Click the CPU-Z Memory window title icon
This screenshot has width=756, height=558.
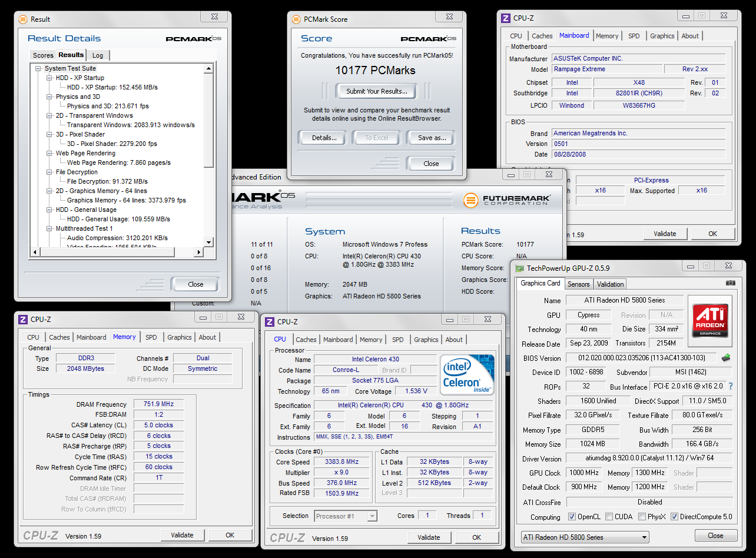(x=23, y=319)
